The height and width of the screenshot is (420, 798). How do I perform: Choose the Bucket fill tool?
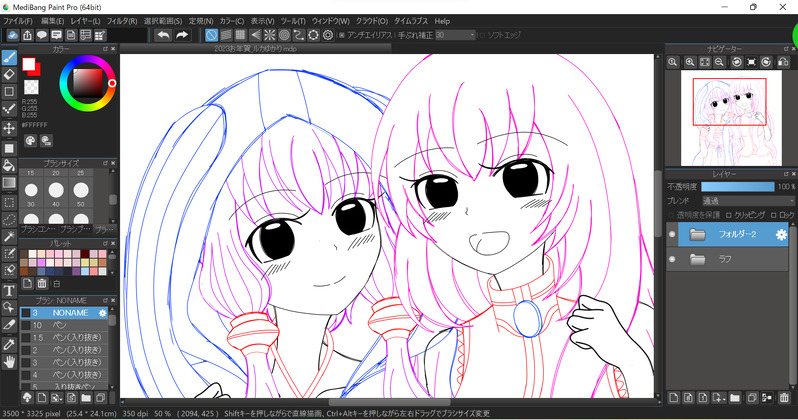9,165
